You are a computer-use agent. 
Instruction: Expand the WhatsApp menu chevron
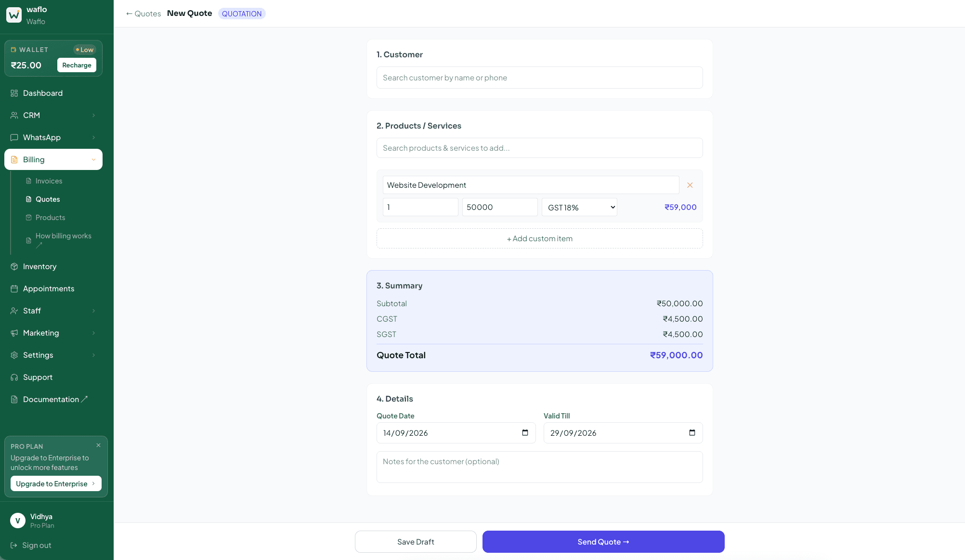click(93, 137)
